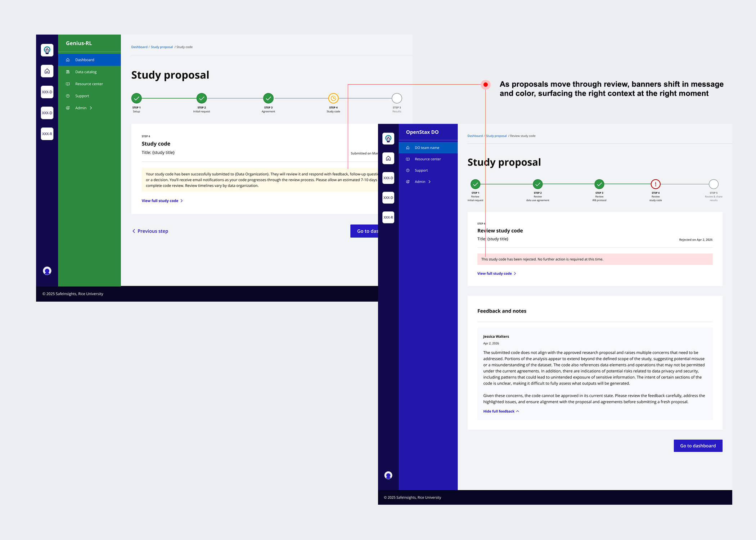Click the user avatar at sidebar bottom
The image size is (756, 540).
(47, 271)
